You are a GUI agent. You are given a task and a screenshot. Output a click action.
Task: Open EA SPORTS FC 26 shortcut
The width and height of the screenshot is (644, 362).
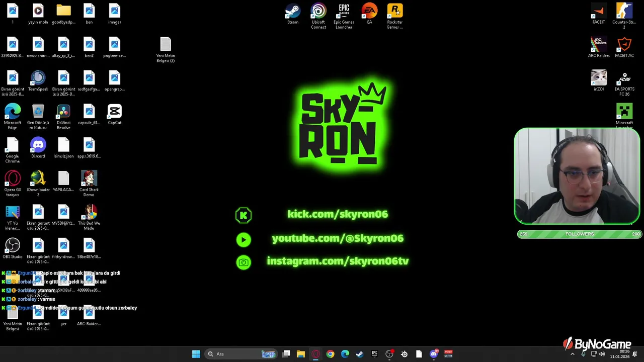(x=624, y=83)
